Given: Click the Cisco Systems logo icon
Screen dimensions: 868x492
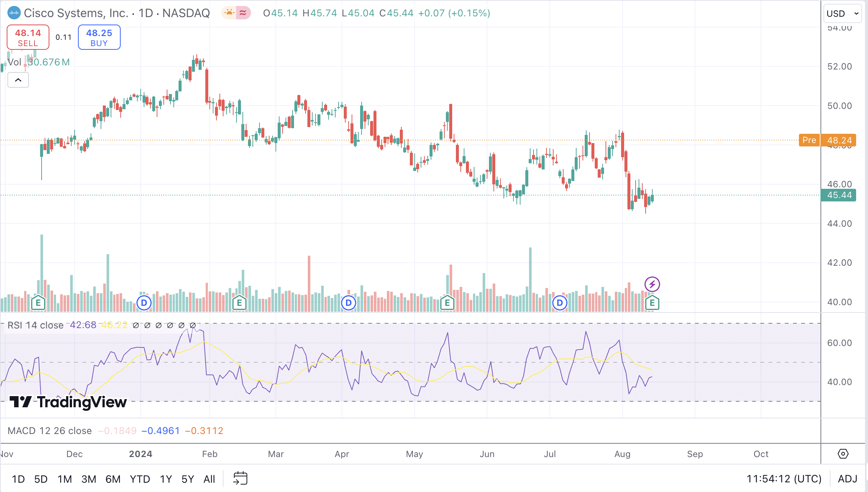Looking at the screenshot, I should point(14,13).
